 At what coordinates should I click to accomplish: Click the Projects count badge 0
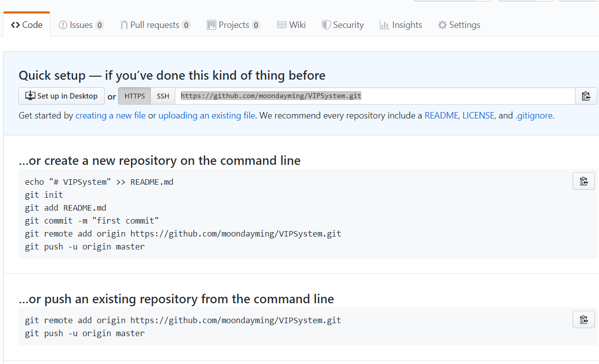(x=256, y=25)
